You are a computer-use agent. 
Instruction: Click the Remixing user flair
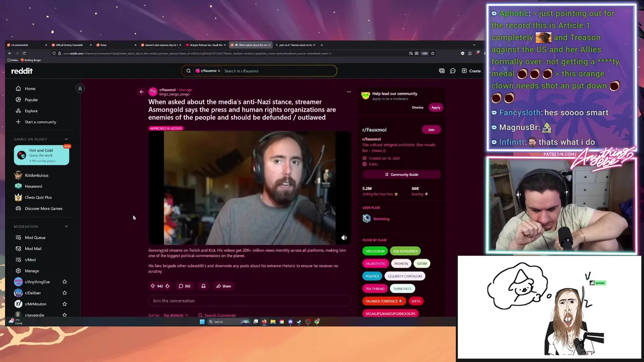381,219
